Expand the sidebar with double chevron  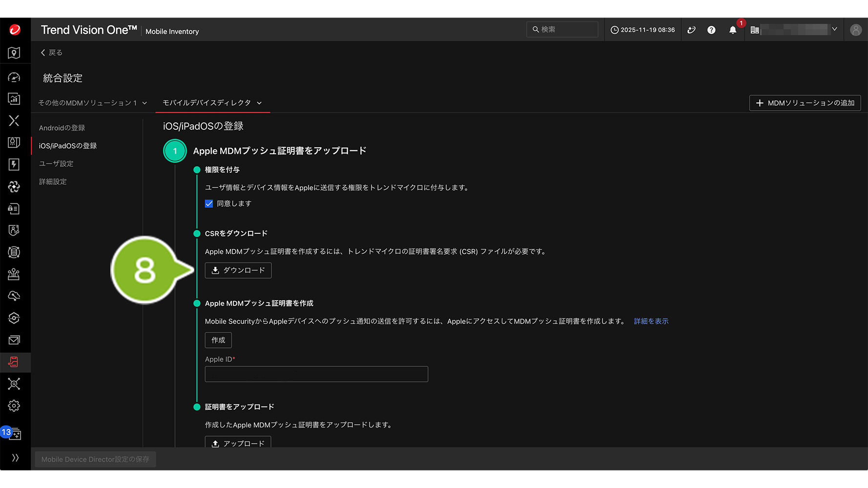click(15, 458)
